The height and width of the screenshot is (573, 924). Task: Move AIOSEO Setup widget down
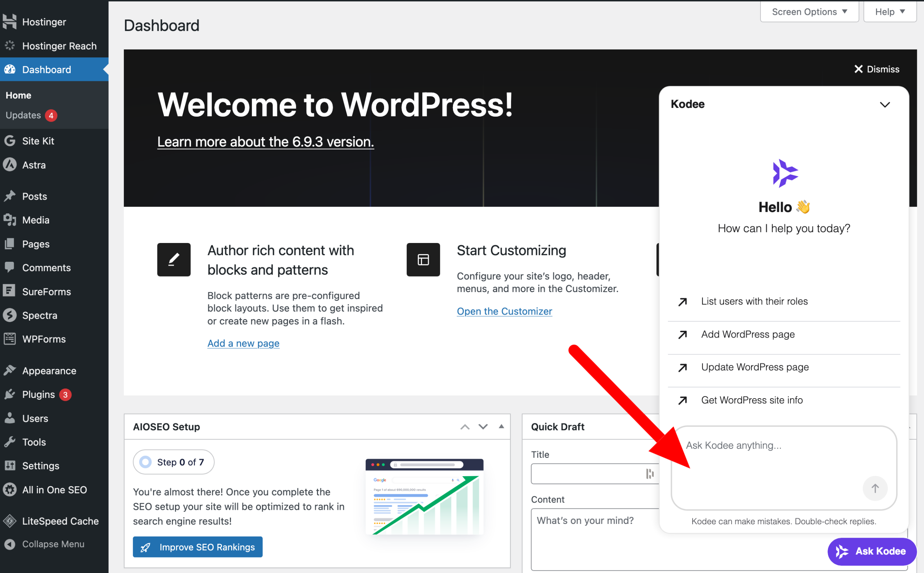pos(483,427)
